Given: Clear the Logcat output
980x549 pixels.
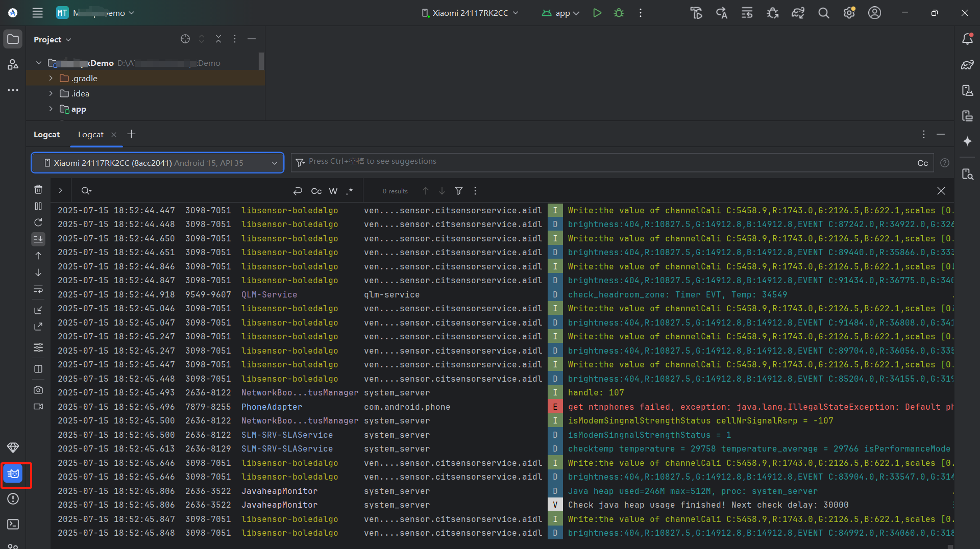Looking at the screenshot, I should click(x=38, y=189).
